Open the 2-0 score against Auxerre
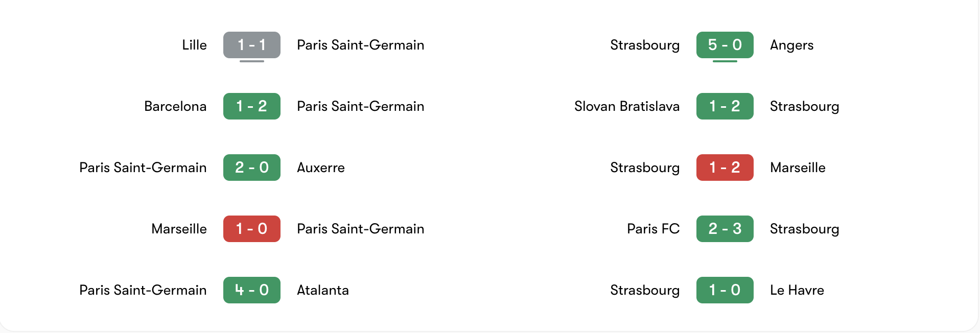This screenshot has width=980, height=333. coord(251,168)
